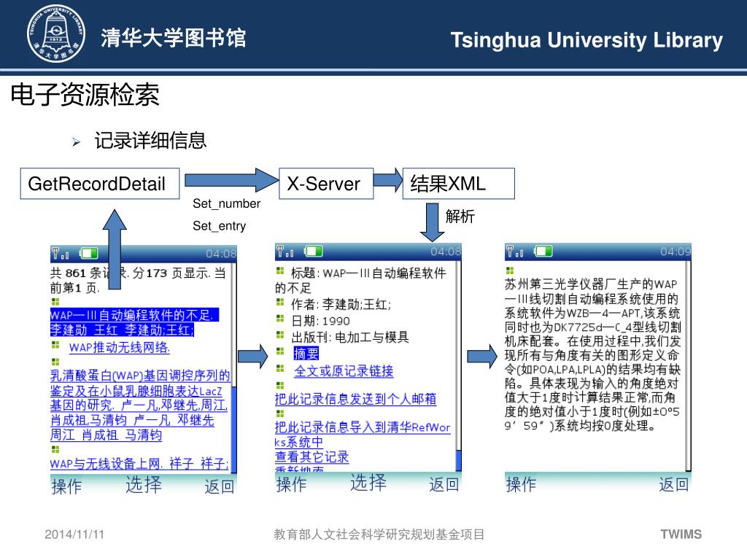Screen dimensions: 747x560
Task: Click the 电子资源检索 slide title
Action: coord(85,94)
